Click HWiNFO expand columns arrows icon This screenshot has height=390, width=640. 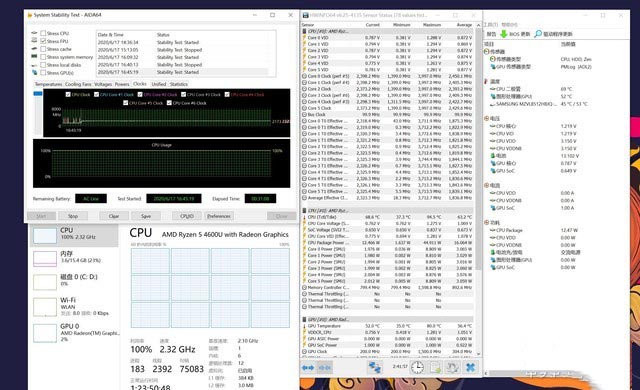pyautogui.click(x=308, y=368)
